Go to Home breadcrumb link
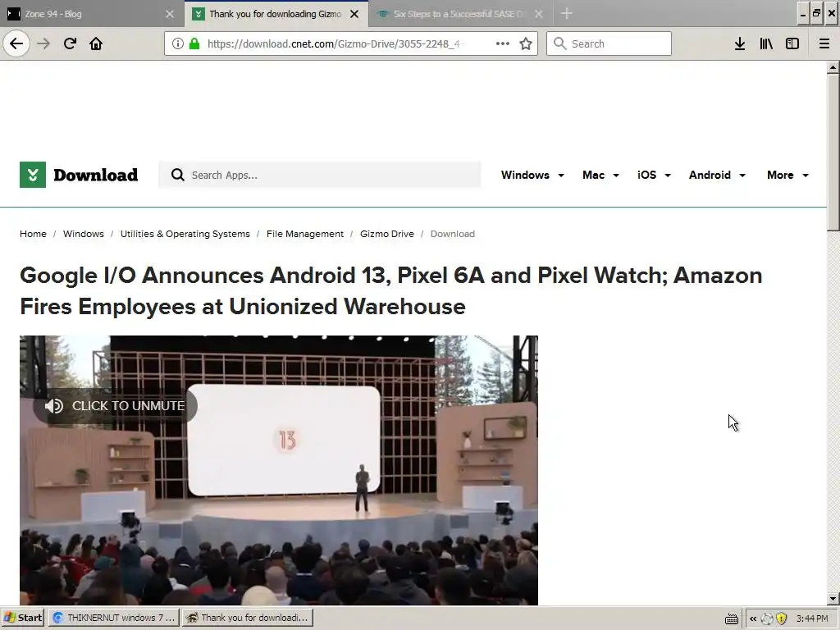Viewport: 840px width, 630px height. point(33,234)
